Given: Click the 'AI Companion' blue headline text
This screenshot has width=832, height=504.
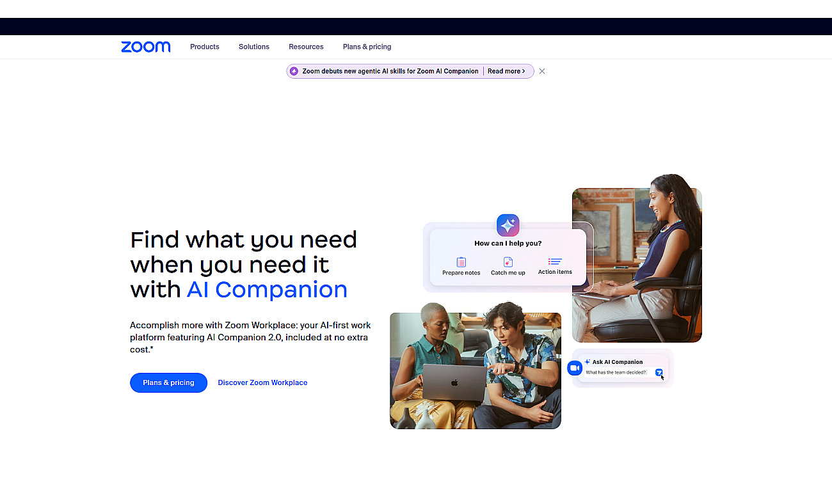Looking at the screenshot, I should 267,290.
